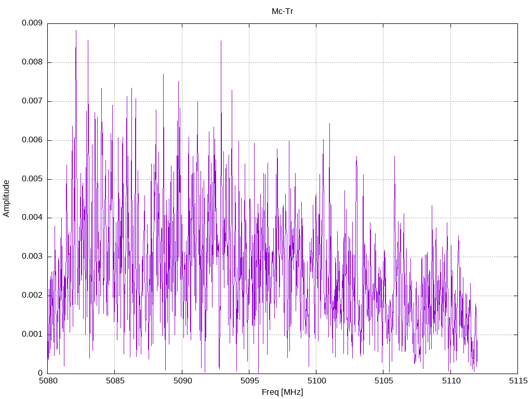532x399 pixels.
Task: Click the 0 y-axis tick label
Action: point(41,373)
